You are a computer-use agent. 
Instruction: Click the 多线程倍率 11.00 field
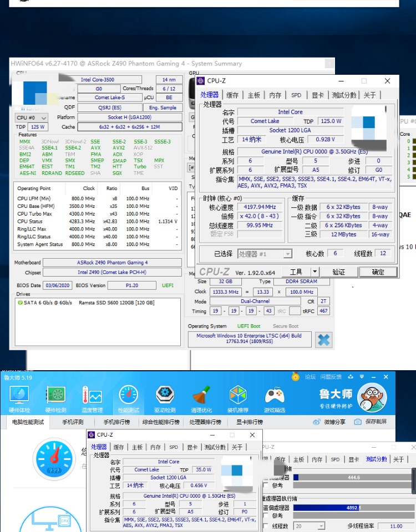coord(396,526)
